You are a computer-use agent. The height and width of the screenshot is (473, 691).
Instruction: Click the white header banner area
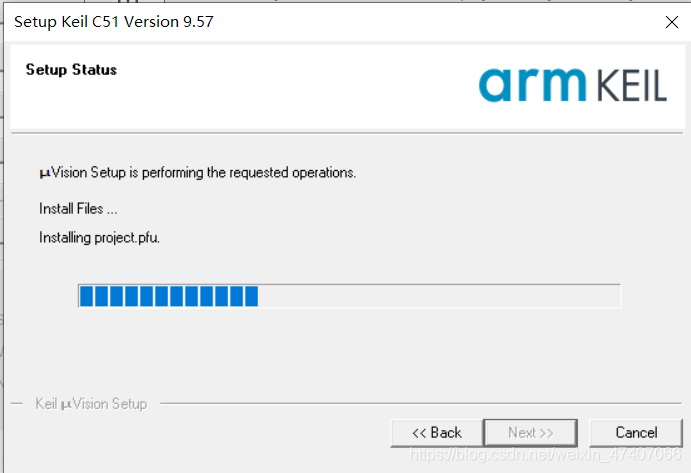pos(347,86)
